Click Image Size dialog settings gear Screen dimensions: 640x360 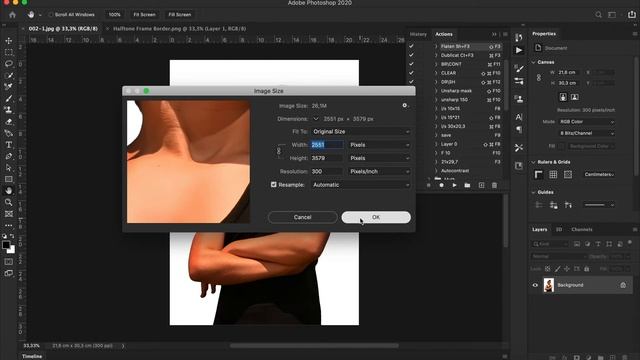coord(404,105)
